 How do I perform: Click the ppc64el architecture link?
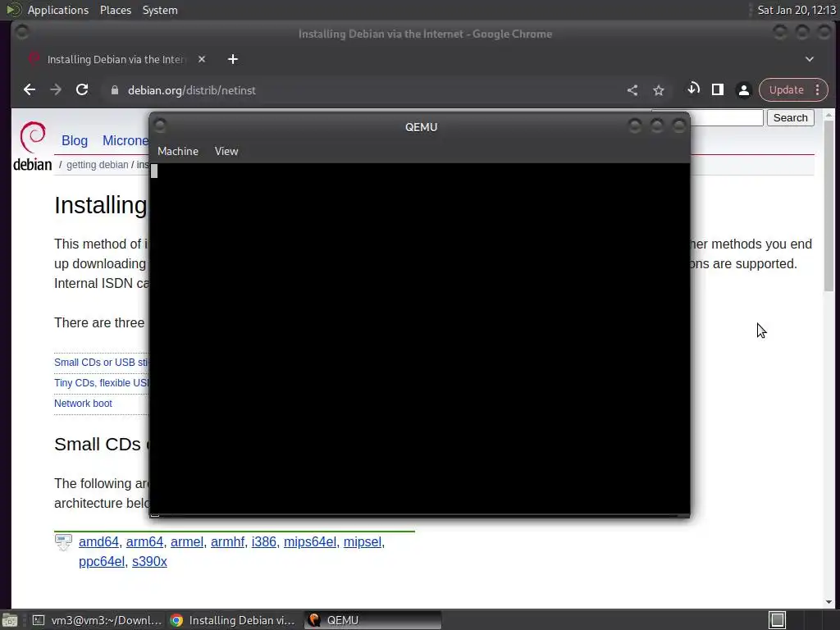(102, 561)
